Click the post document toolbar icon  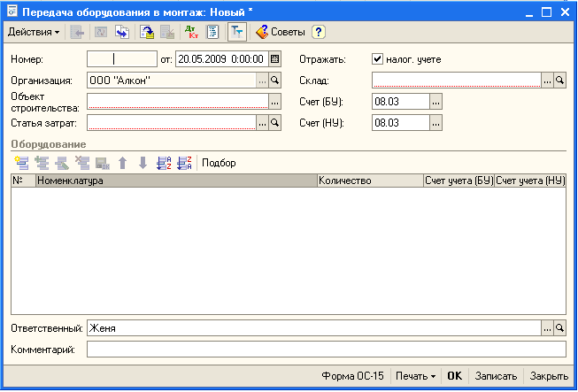(147, 32)
